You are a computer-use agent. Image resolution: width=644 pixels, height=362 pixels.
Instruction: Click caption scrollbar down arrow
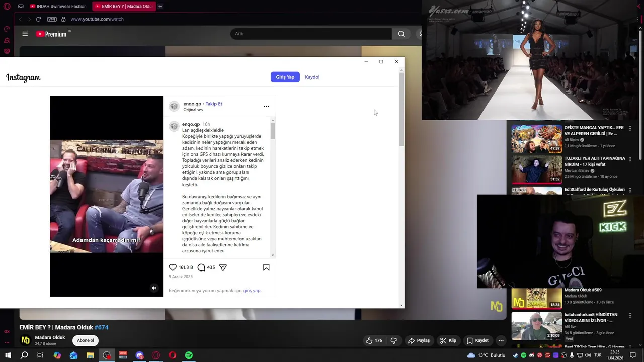(x=273, y=255)
